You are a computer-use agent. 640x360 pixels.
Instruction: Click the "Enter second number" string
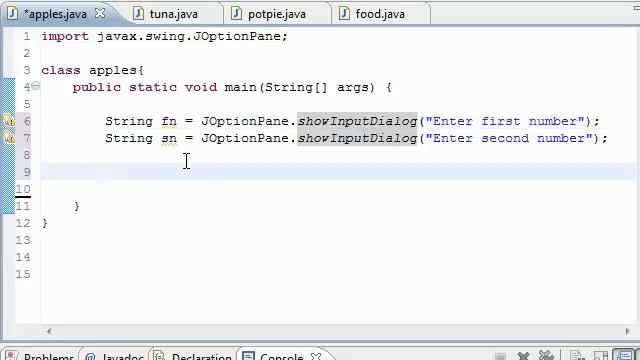coord(509,138)
